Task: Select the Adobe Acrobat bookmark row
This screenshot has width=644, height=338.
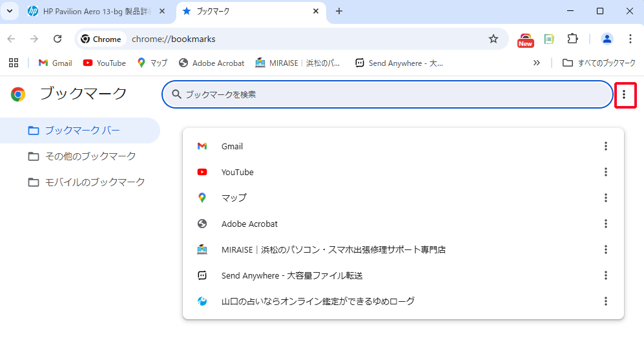Action: pyautogui.click(x=403, y=224)
